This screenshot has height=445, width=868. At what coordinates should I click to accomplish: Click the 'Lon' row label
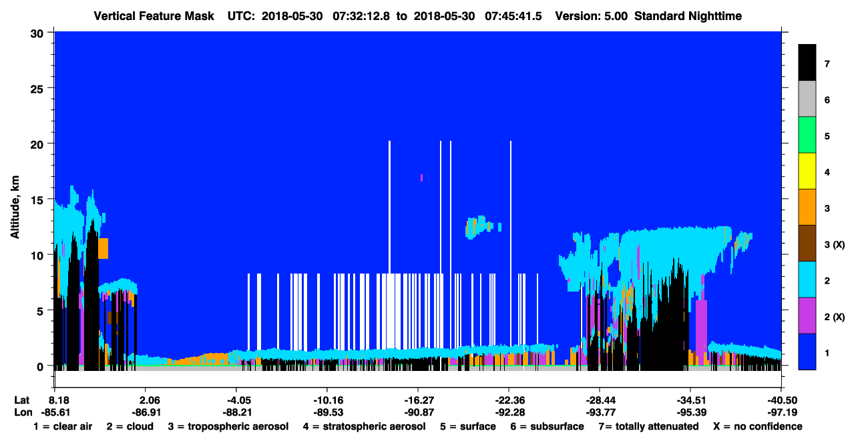22,412
